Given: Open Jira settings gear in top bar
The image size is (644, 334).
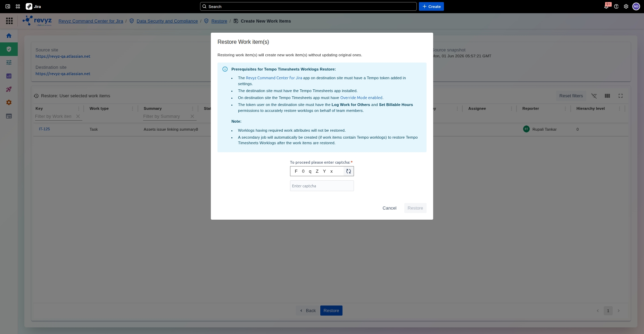Looking at the screenshot, I should 626,7.
